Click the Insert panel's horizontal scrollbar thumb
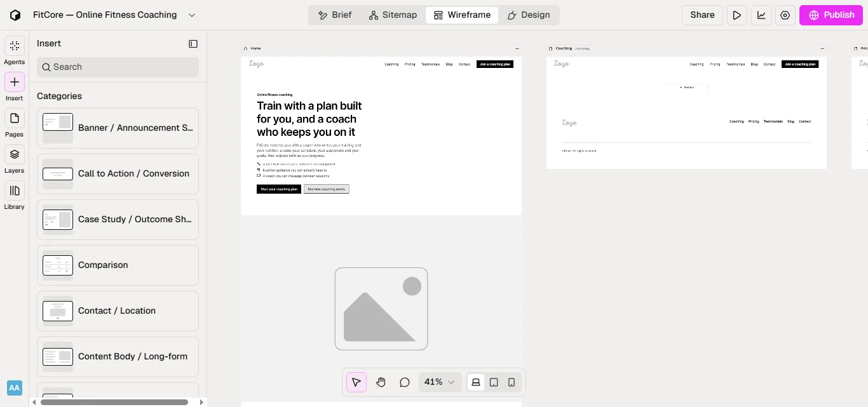 click(x=114, y=402)
